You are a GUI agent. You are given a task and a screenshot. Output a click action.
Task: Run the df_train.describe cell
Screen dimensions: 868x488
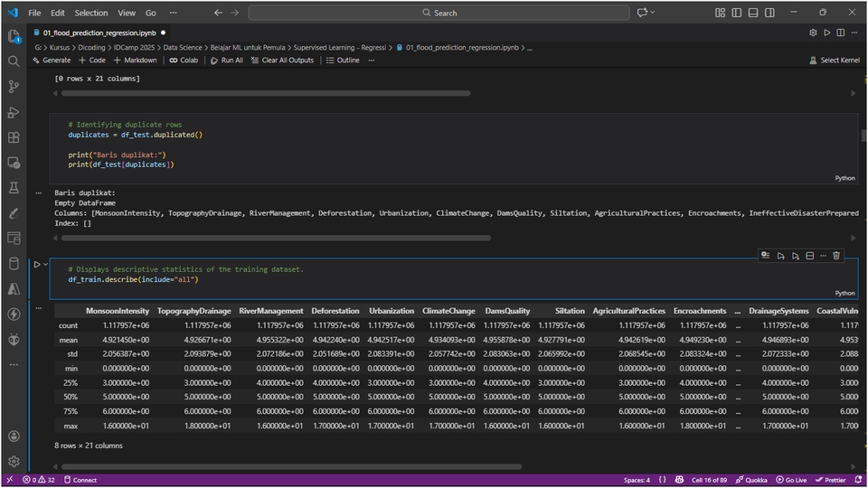click(x=37, y=265)
